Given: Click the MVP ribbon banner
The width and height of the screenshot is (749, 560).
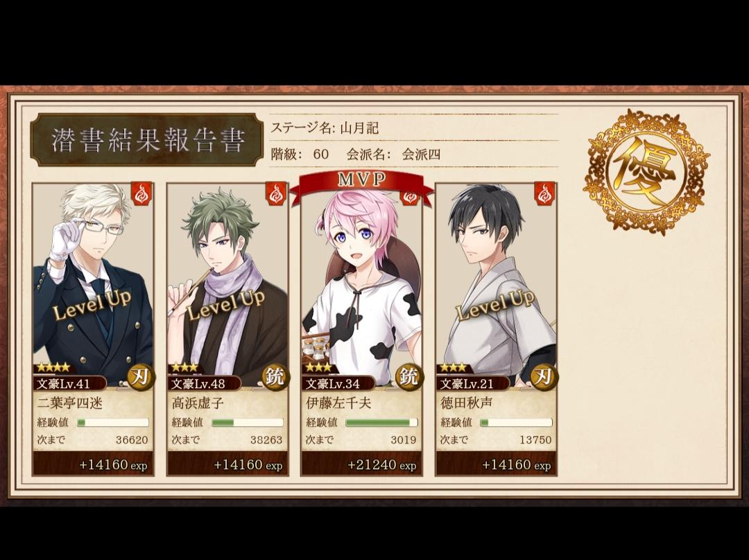Looking at the screenshot, I should [x=361, y=184].
